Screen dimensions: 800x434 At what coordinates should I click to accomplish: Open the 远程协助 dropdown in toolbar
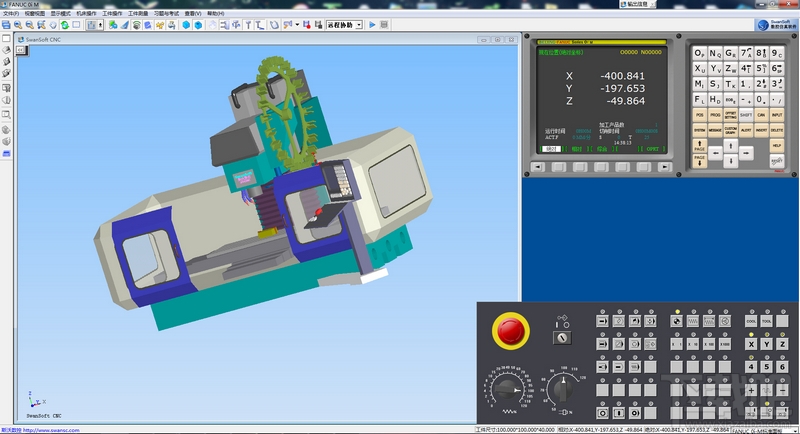point(342,24)
